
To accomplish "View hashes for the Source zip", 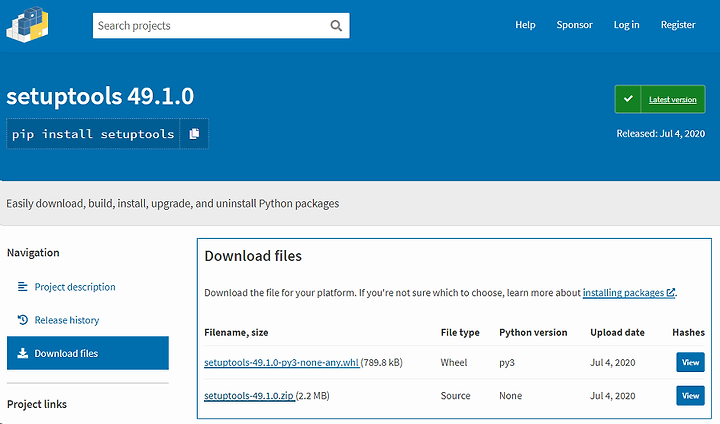I will [x=690, y=396].
